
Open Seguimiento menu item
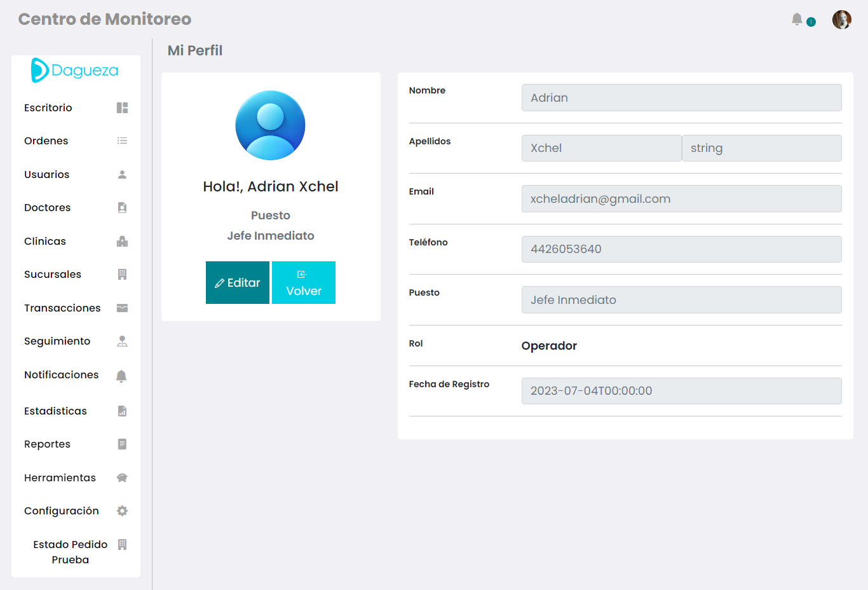57,341
